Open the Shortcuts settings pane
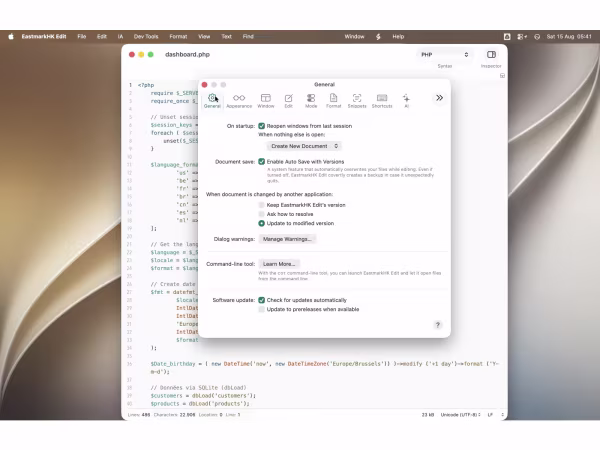Viewport: 600px width, 450px height. click(x=382, y=101)
